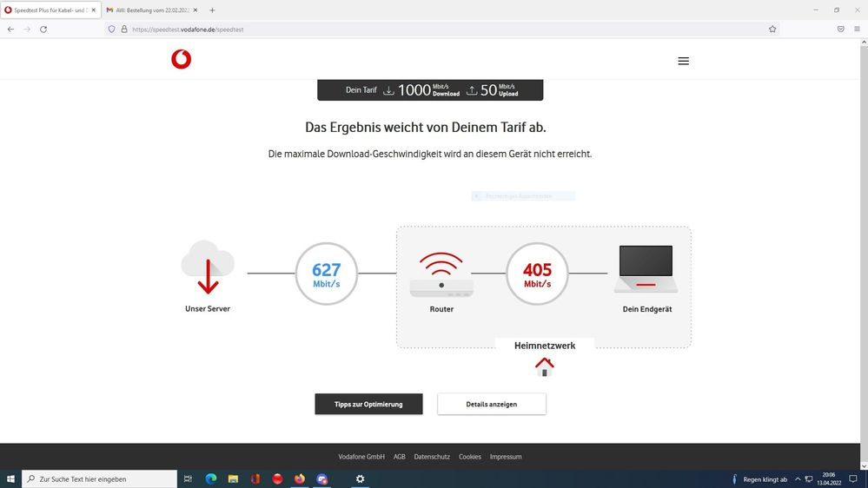Click the red round taskbar app icon
Viewport: 868px width, 488px height.
pos(277,478)
